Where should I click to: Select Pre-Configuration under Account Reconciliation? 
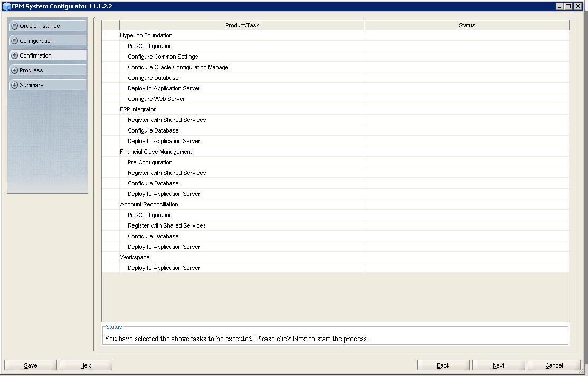click(x=336, y=214)
